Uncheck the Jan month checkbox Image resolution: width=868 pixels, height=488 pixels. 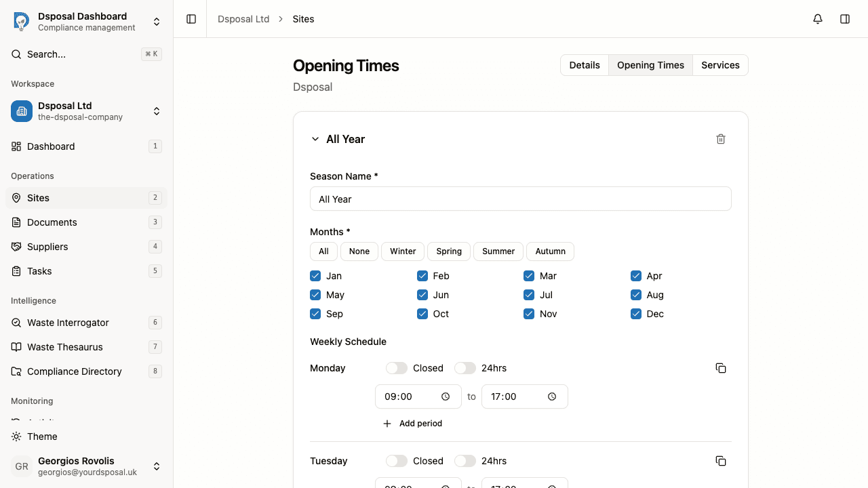(315, 276)
